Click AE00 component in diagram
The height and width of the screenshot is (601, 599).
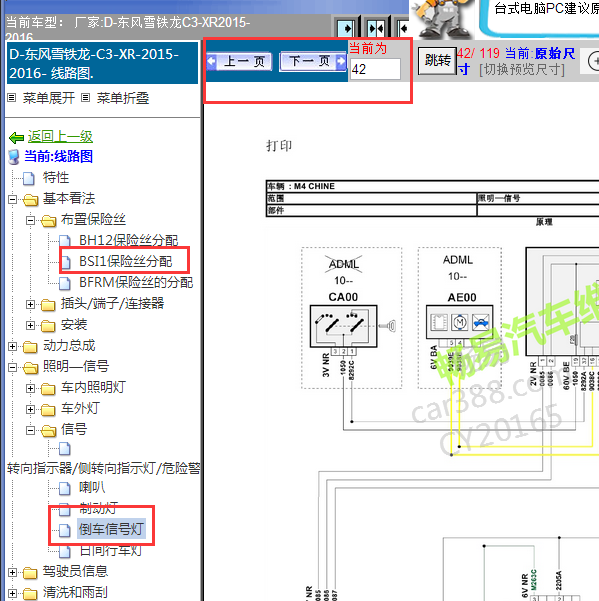coord(460,322)
